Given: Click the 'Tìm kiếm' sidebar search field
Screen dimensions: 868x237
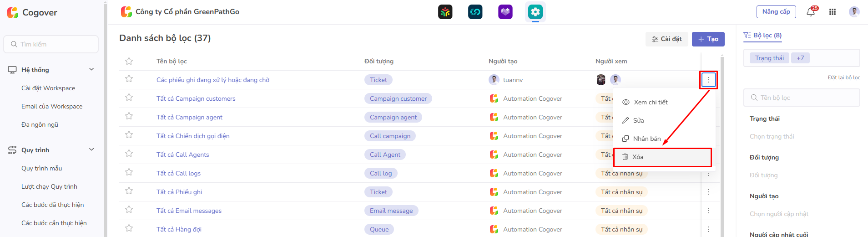Looking at the screenshot, I should click(x=51, y=44).
